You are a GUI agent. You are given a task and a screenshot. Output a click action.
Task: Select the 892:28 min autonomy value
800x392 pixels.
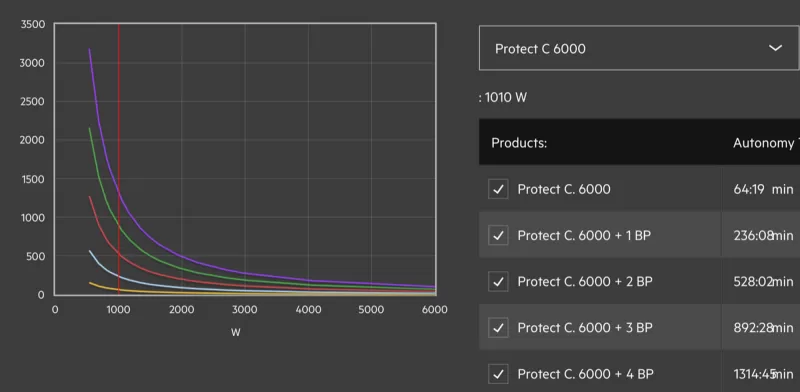click(763, 328)
